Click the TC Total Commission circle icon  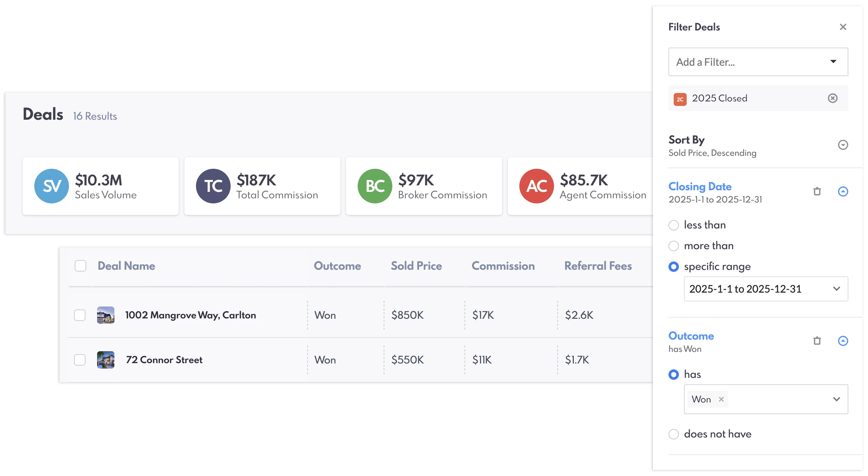tap(213, 186)
